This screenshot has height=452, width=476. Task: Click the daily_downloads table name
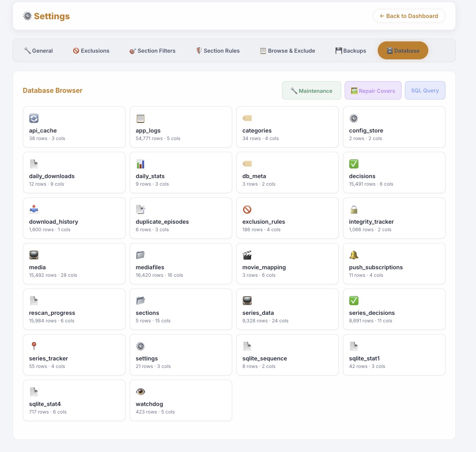[x=52, y=176]
